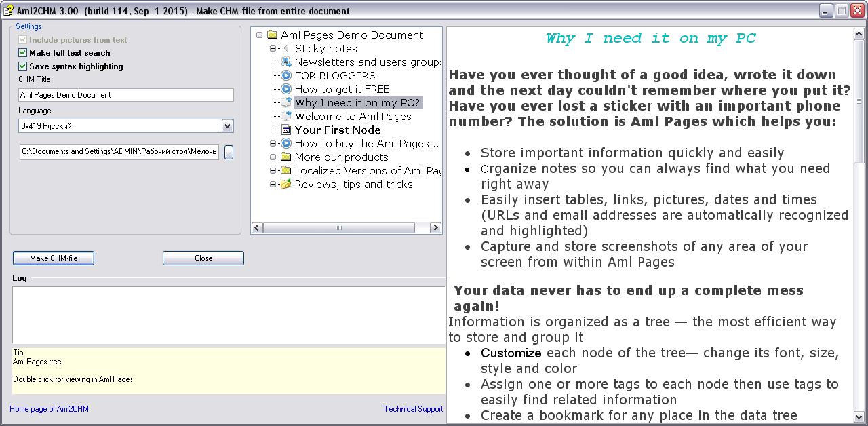The image size is (868, 426).
Task: Click the Aml Pages tree tip text
Action: tap(37, 362)
